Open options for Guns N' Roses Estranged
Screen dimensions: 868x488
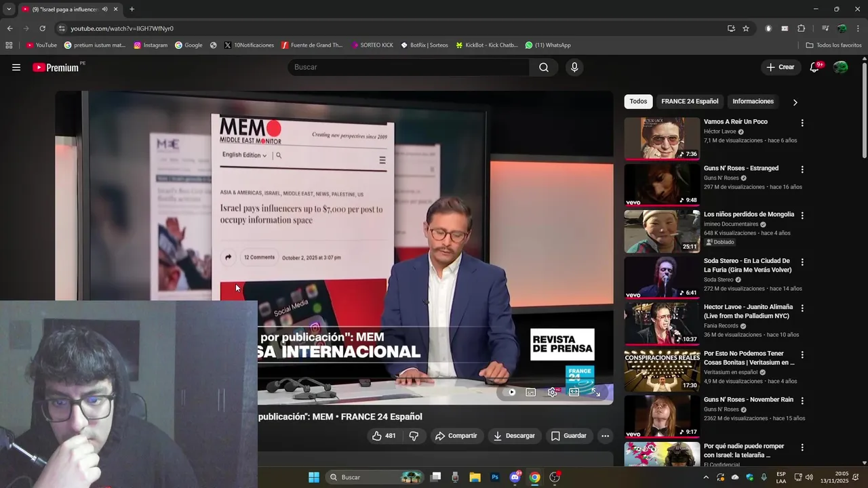coord(802,169)
